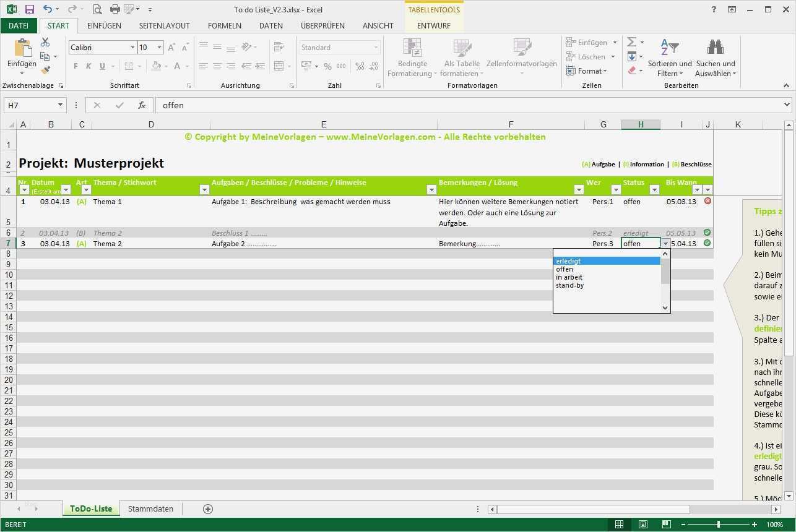796x532 pixels.
Task: Toggle bold formatting F button
Action: tap(76, 66)
